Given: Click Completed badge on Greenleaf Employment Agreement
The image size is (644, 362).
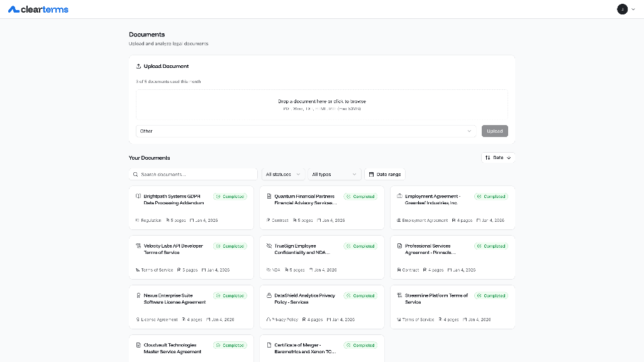Looking at the screenshot, I should (x=491, y=197).
